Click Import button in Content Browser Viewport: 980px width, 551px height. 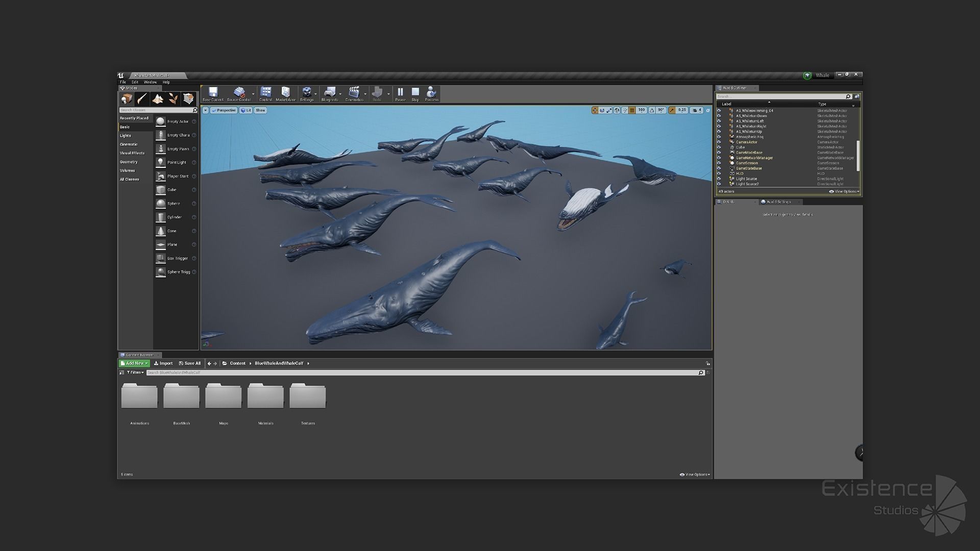(163, 363)
